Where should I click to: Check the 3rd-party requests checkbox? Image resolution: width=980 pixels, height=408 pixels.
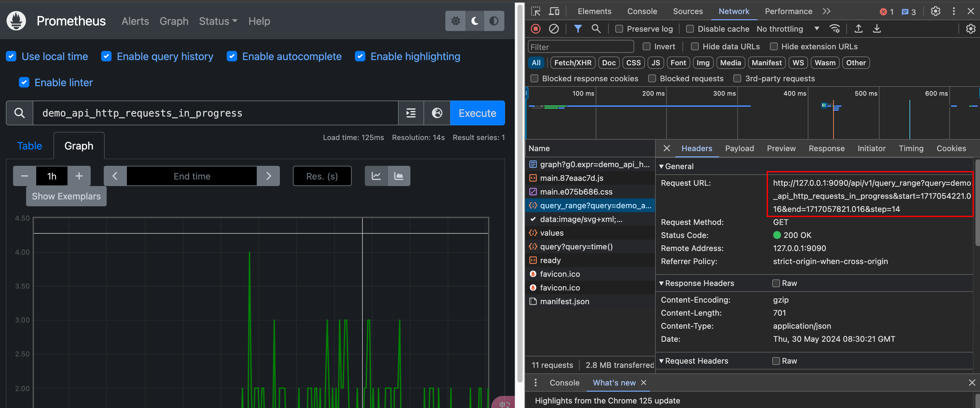click(x=738, y=78)
